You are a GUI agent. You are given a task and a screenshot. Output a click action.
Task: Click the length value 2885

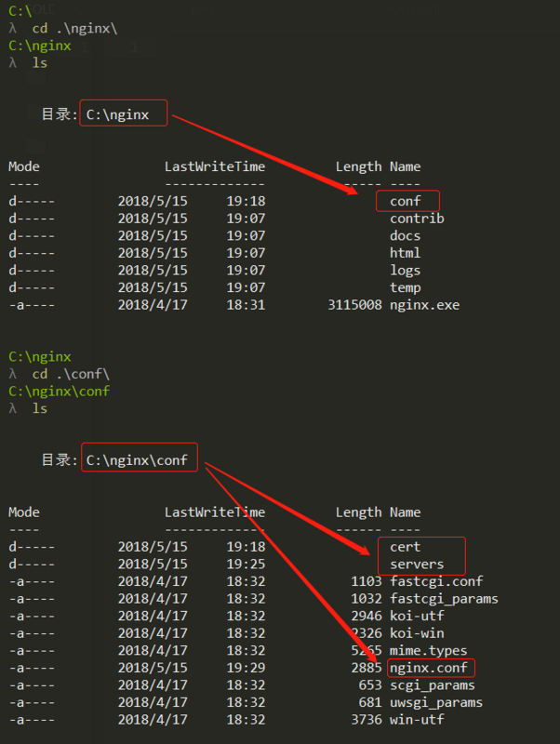(x=367, y=668)
